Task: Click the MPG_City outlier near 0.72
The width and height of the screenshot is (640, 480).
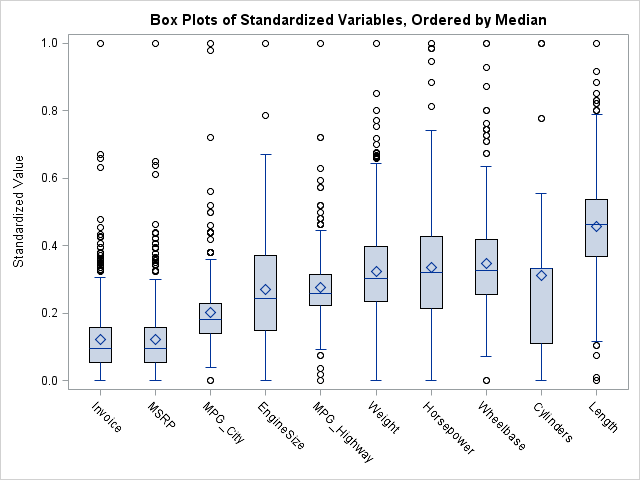Action: tap(210, 137)
